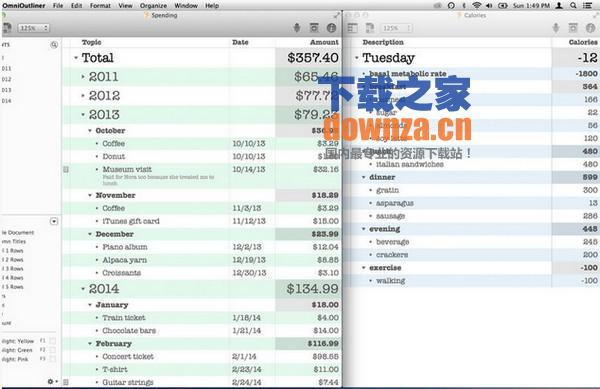This screenshot has width=600, height=389.
Task: Open the Window menu
Action: point(186,5)
